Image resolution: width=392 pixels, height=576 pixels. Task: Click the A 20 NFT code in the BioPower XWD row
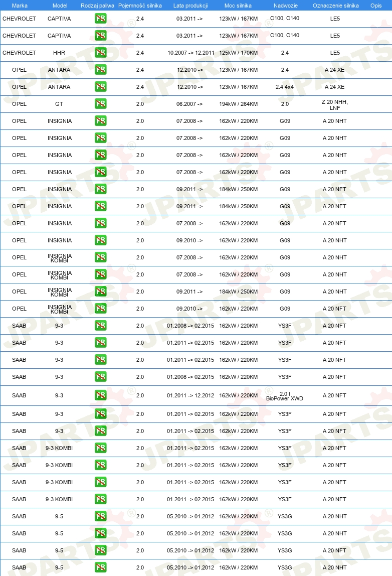point(334,396)
